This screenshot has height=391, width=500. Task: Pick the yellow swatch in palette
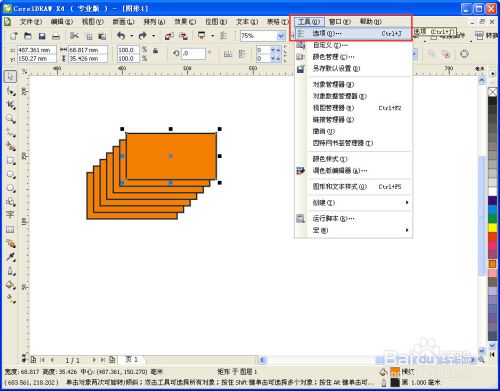492,228
